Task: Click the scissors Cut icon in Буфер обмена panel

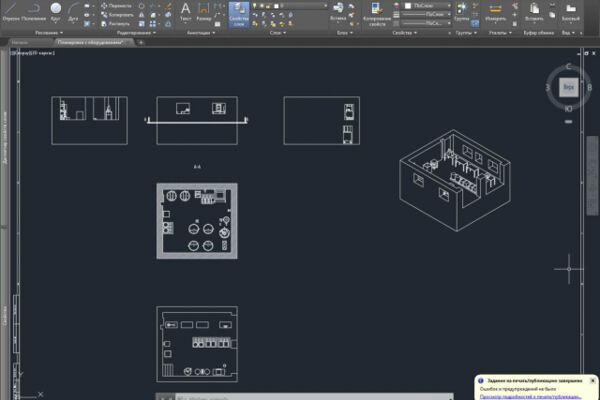Action: [552, 5]
